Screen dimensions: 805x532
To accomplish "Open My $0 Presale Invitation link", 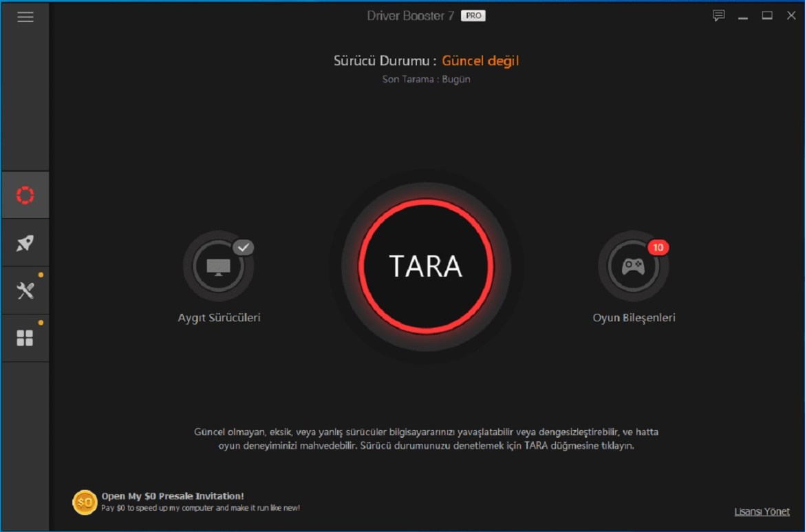I will click(x=173, y=496).
